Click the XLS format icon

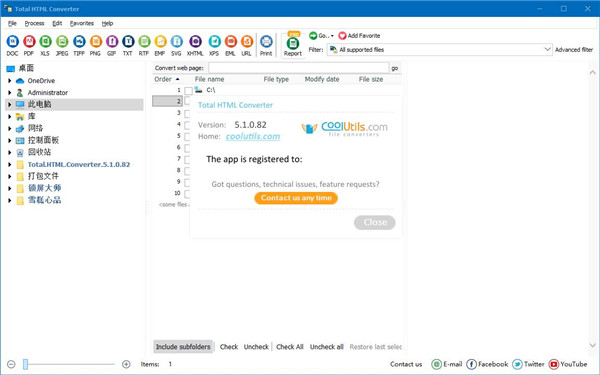pos(45,41)
